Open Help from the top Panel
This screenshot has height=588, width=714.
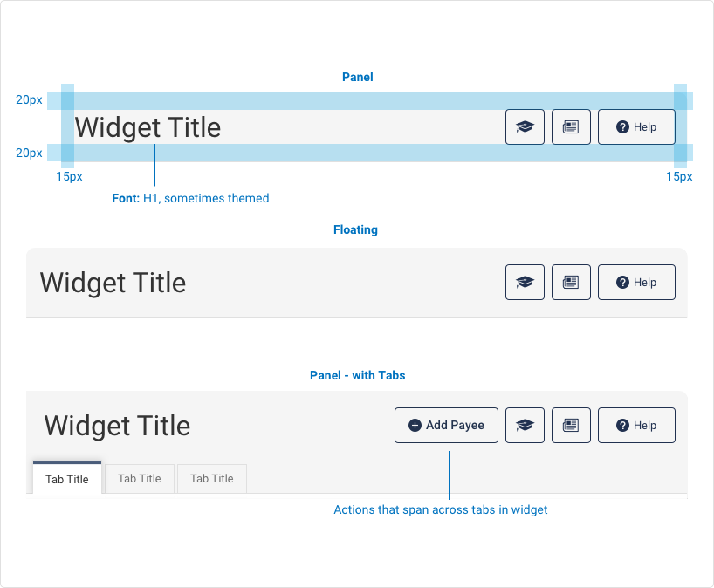pos(636,126)
